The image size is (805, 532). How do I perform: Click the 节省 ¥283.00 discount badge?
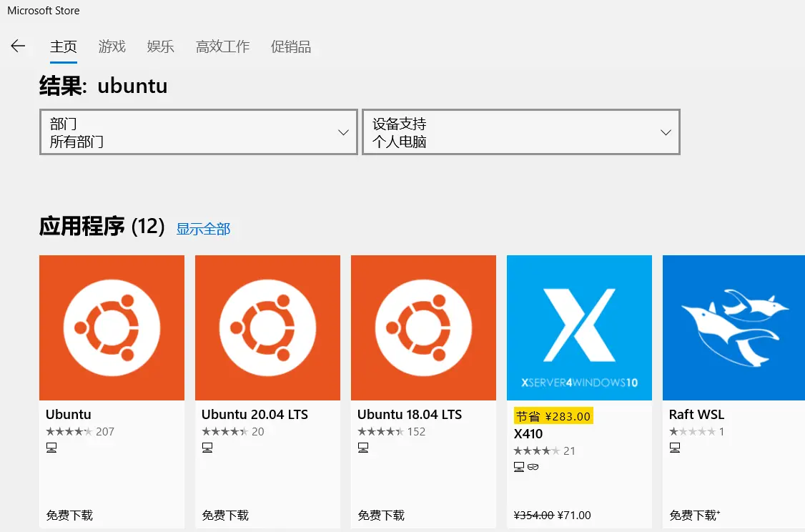pyautogui.click(x=553, y=416)
